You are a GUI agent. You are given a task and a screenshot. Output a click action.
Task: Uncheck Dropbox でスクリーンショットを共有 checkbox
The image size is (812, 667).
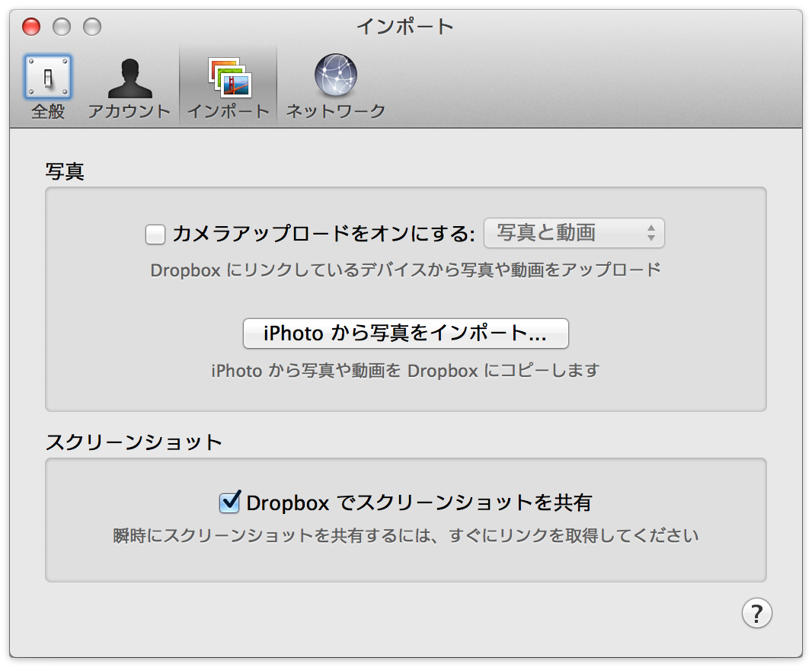[x=229, y=503]
